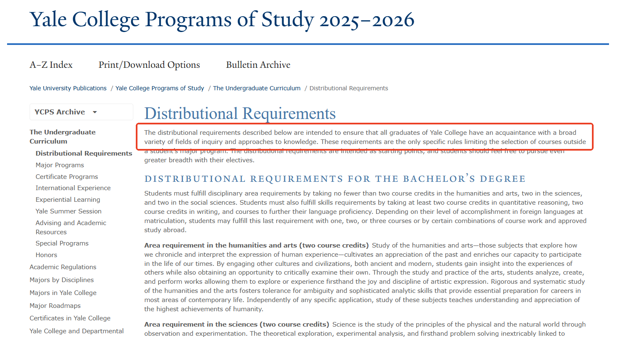The height and width of the screenshot is (337, 644).
Task: Go to The Undergraduate Curriculum breadcrumb
Action: click(257, 88)
